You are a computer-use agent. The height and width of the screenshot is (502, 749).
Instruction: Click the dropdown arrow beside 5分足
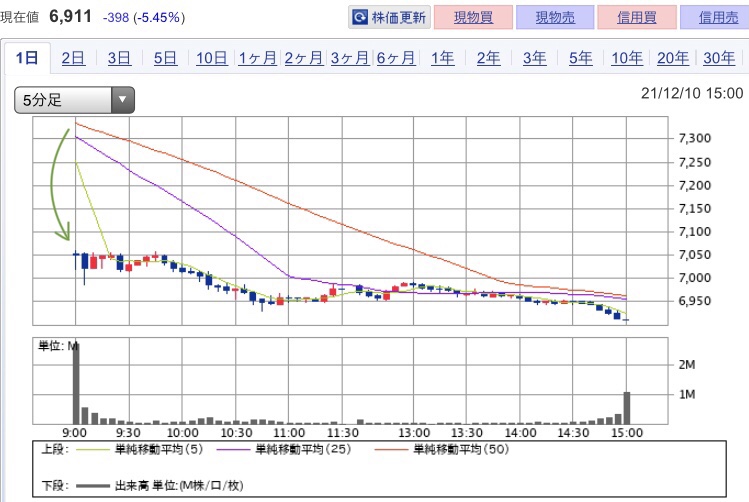click(x=123, y=100)
